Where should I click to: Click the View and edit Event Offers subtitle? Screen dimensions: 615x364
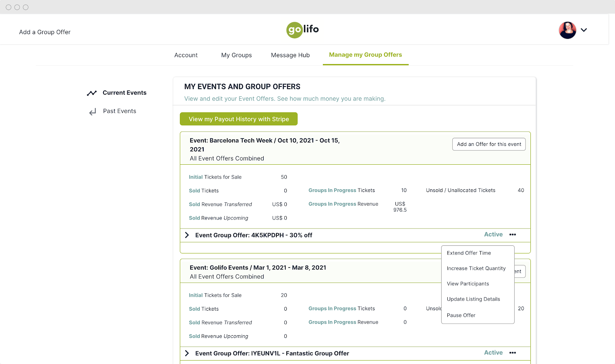pos(285,99)
